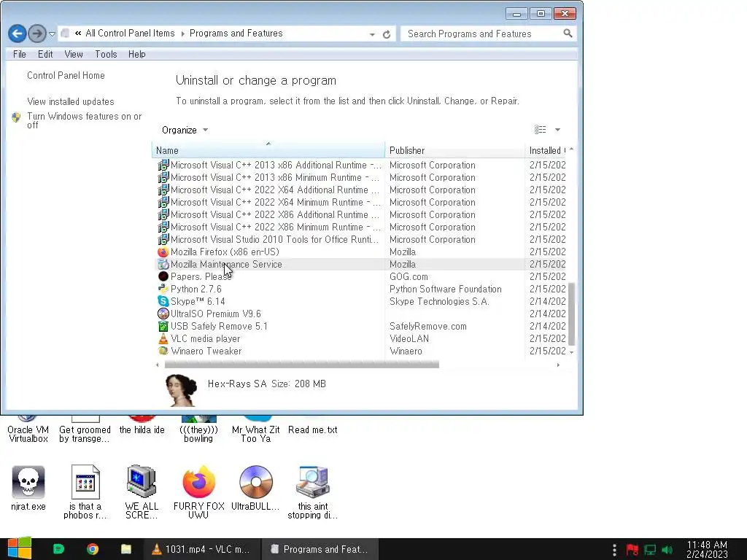
Task: Select the Skype 6.14 program icon
Action: pos(163,301)
